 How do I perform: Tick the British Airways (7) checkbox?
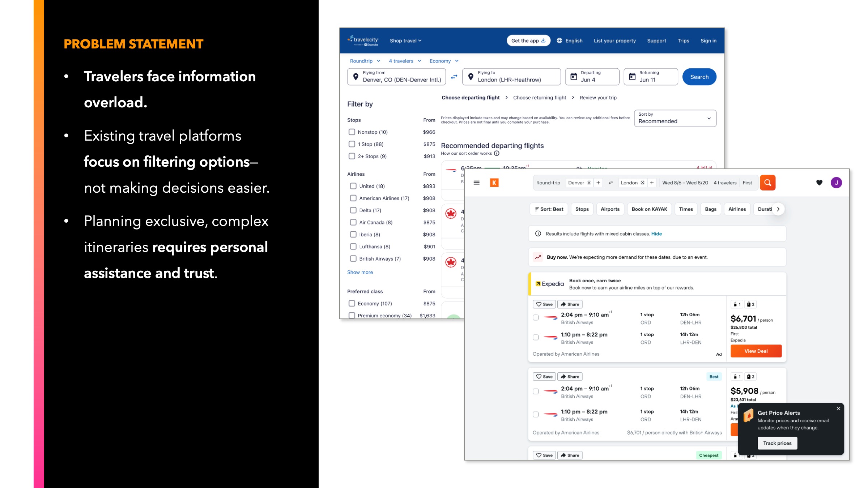pos(353,258)
